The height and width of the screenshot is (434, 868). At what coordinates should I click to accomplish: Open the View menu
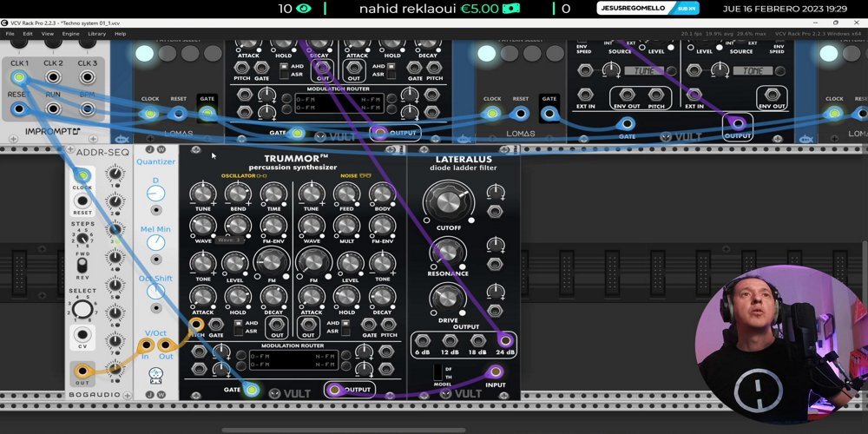coord(47,34)
